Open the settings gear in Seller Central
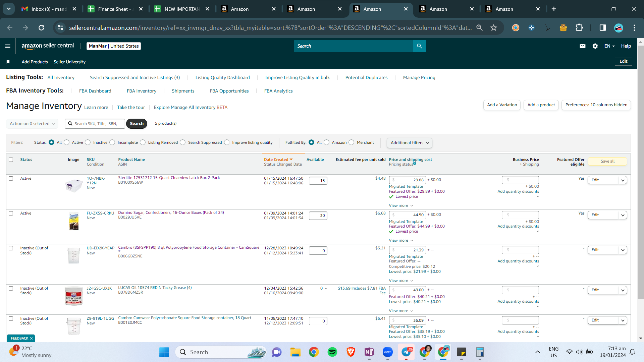 pyautogui.click(x=595, y=46)
